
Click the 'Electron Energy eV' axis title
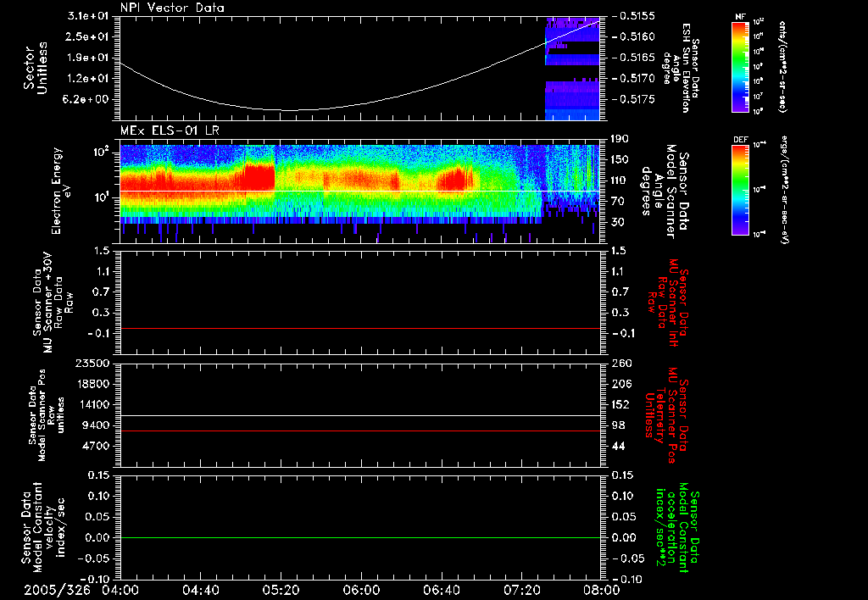pos(60,191)
